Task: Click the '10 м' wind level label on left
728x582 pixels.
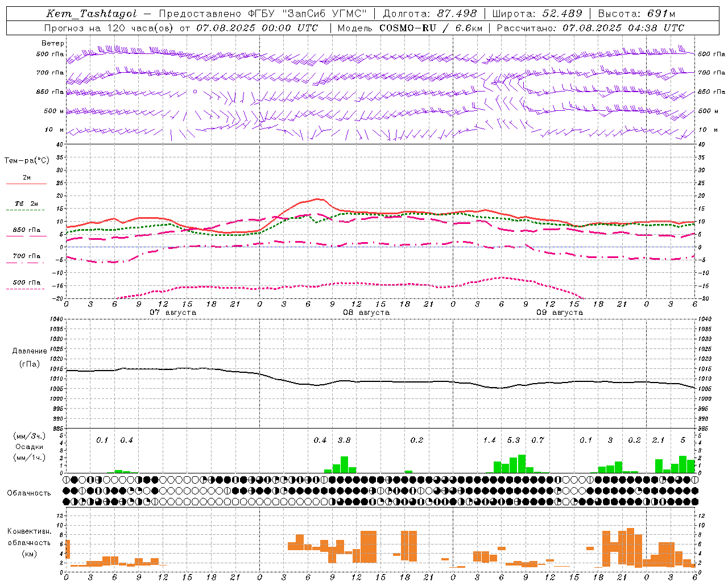Action: [54, 130]
